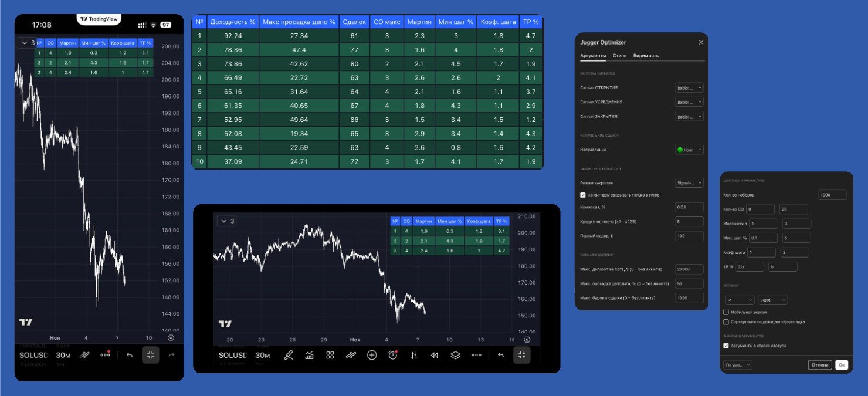Open the four-squares layout icon in landscape toolbar
The height and width of the screenshot is (396, 868).
coord(330,355)
